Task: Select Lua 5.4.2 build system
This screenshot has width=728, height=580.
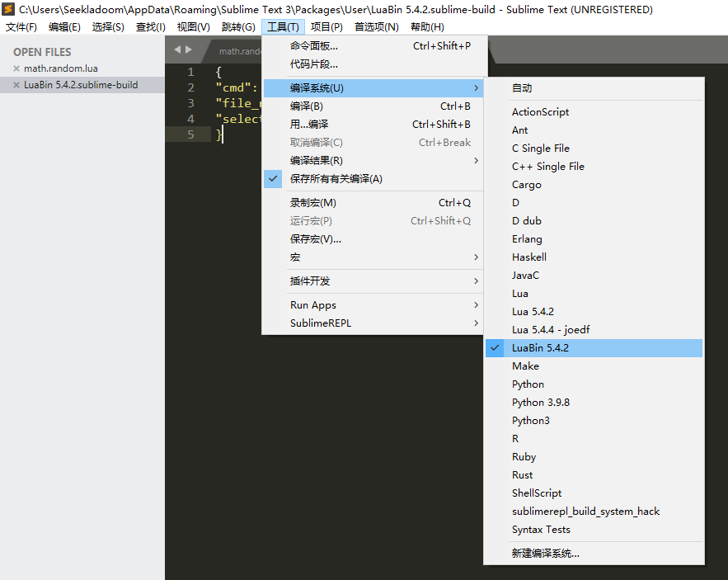Action: point(594,311)
